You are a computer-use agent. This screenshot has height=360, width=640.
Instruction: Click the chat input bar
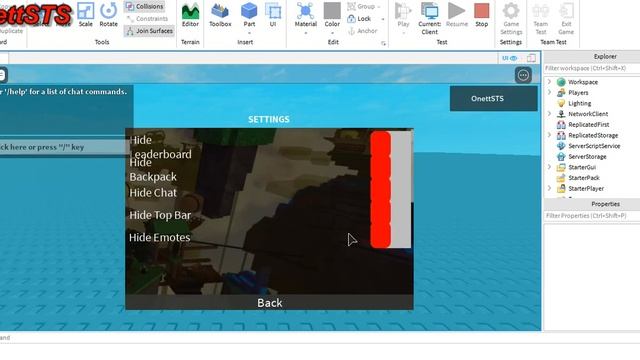(64, 147)
